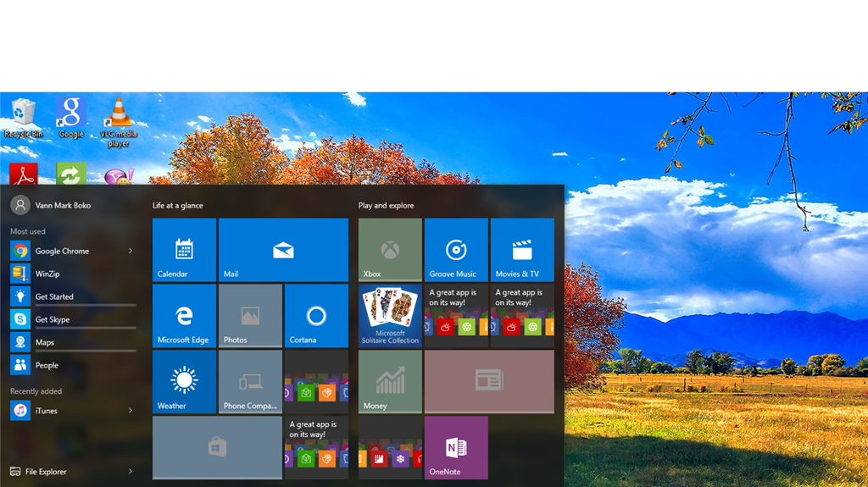The image size is (868, 487).
Task: Open the Cortana tile
Action: click(316, 316)
